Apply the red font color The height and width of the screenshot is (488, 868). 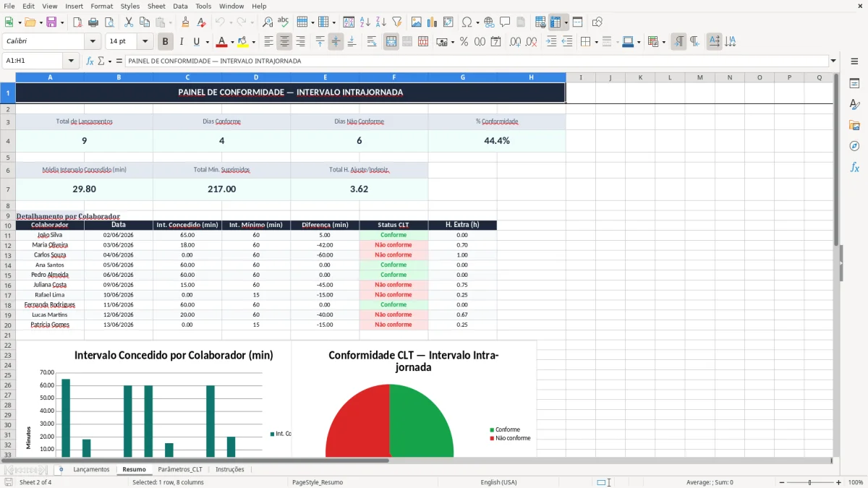click(221, 42)
